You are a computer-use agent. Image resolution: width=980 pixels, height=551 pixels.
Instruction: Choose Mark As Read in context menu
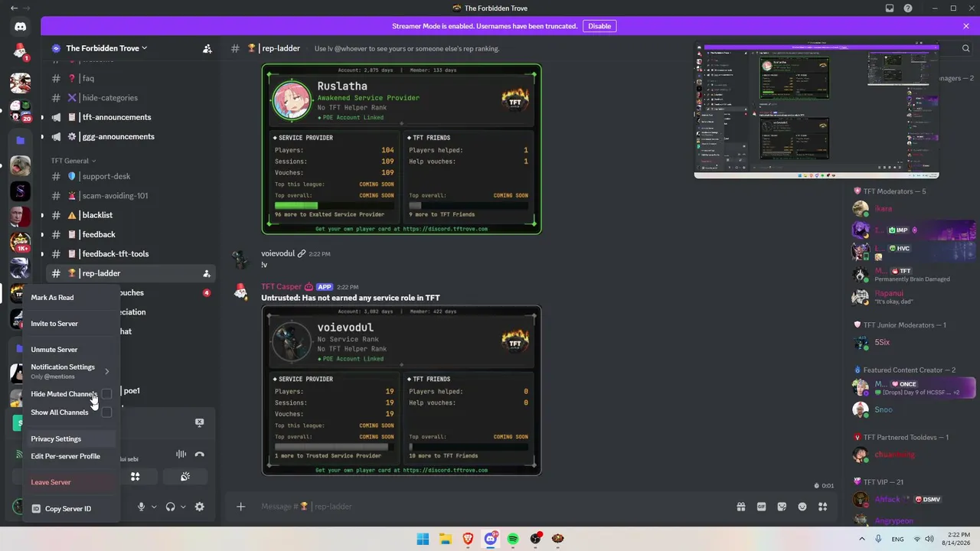click(x=70, y=298)
